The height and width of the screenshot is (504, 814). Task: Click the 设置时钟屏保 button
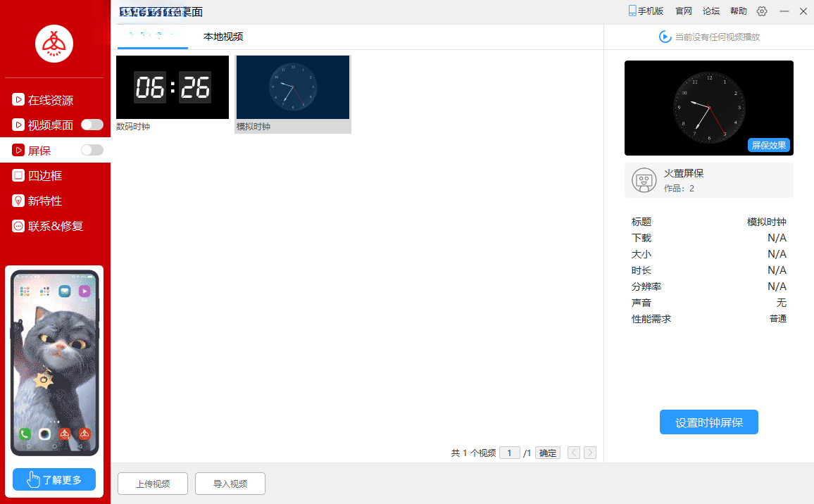(x=709, y=422)
